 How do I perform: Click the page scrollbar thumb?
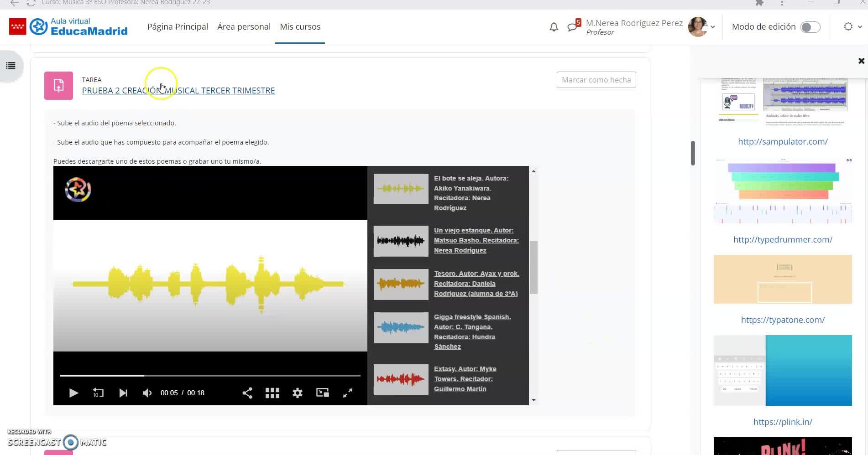pos(693,153)
